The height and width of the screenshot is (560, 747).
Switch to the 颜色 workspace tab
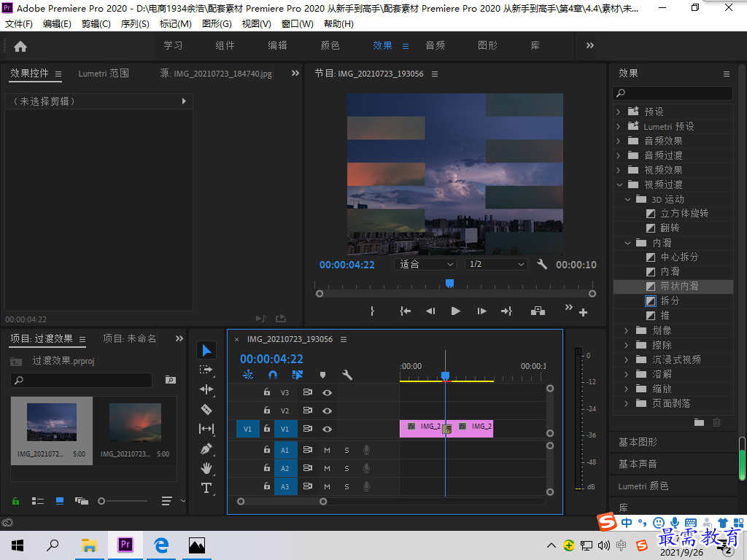pos(330,45)
